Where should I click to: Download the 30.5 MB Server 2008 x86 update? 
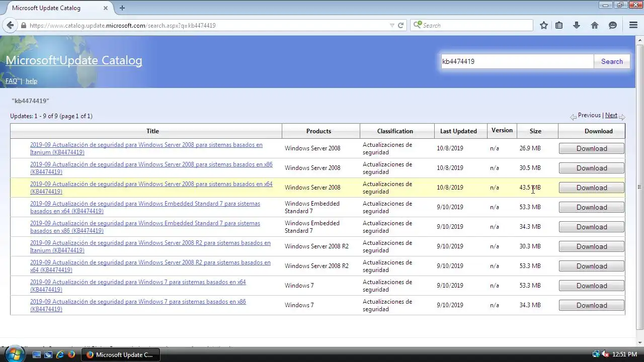[x=592, y=168]
